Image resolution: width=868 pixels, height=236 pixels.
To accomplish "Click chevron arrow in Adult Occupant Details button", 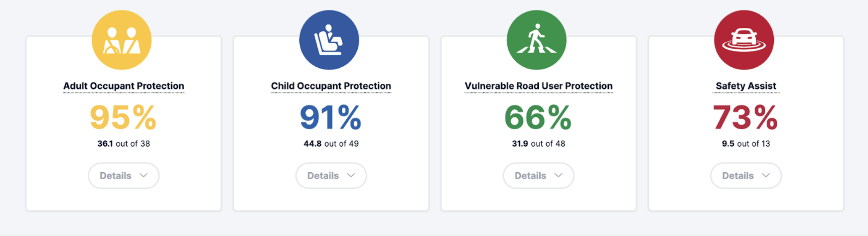I will point(144,175).
